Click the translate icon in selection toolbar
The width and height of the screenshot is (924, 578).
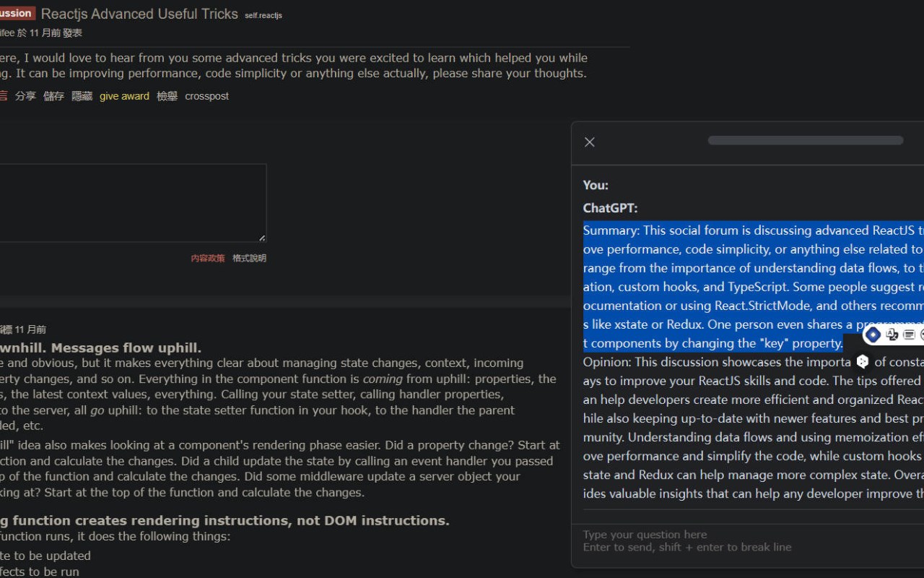[x=892, y=335]
